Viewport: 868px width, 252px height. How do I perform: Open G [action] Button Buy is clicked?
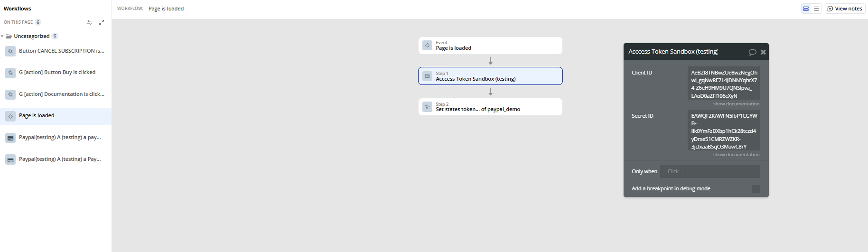pyautogui.click(x=57, y=72)
